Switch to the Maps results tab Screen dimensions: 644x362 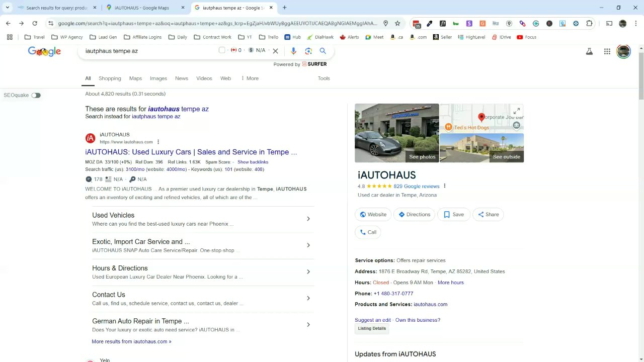135,78
